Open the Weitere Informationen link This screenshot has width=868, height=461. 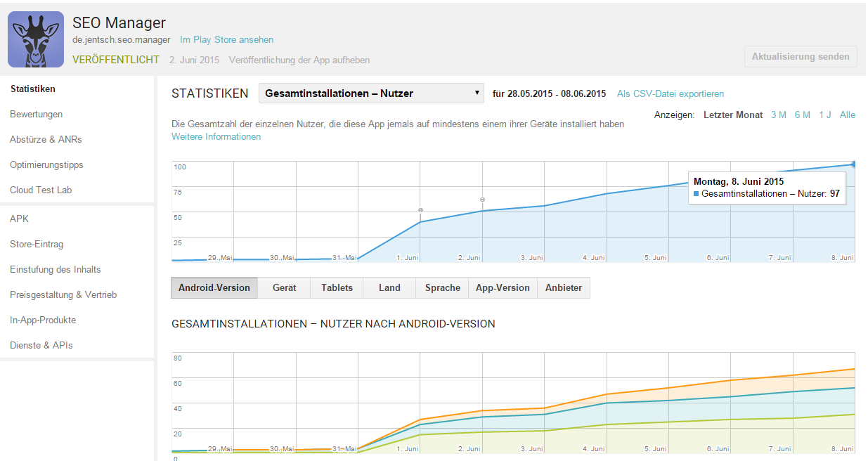(x=216, y=137)
